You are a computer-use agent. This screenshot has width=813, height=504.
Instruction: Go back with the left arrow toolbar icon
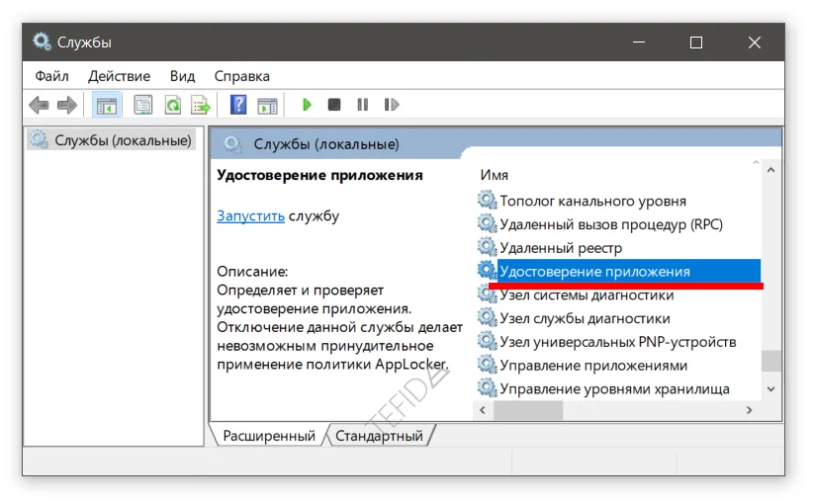pos(39,105)
